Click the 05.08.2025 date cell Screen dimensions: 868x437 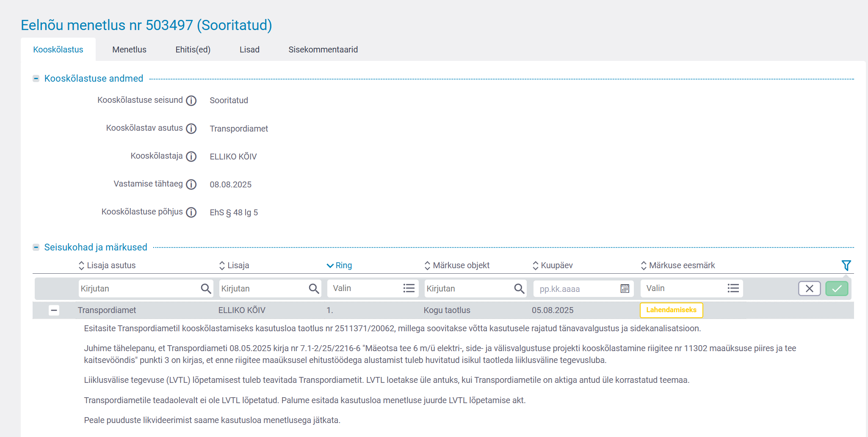pos(553,310)
